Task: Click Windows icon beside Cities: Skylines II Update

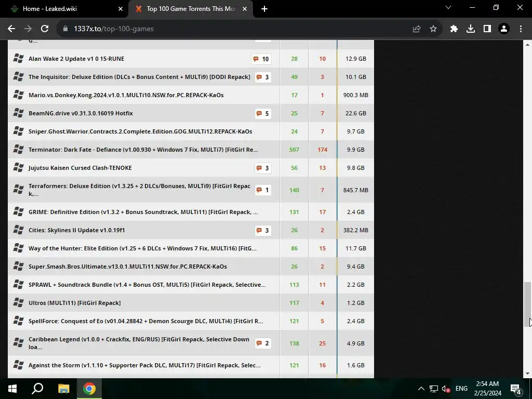Action: point(18,230)
